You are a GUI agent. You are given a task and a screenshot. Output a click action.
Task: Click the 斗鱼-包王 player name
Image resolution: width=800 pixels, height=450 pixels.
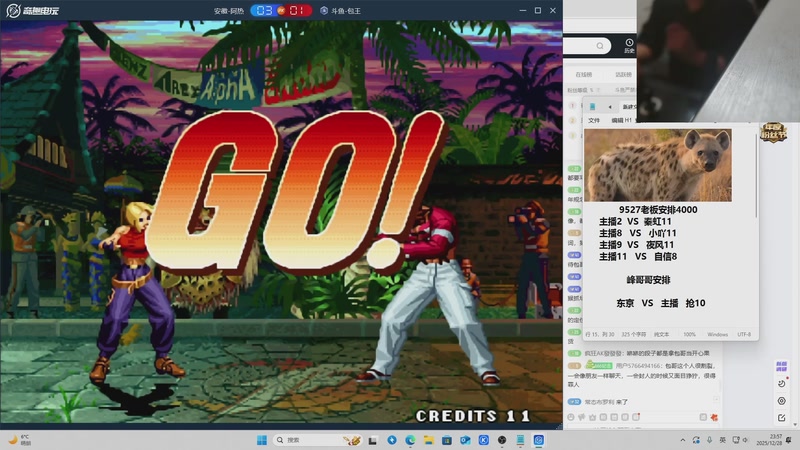coord(346,11)
